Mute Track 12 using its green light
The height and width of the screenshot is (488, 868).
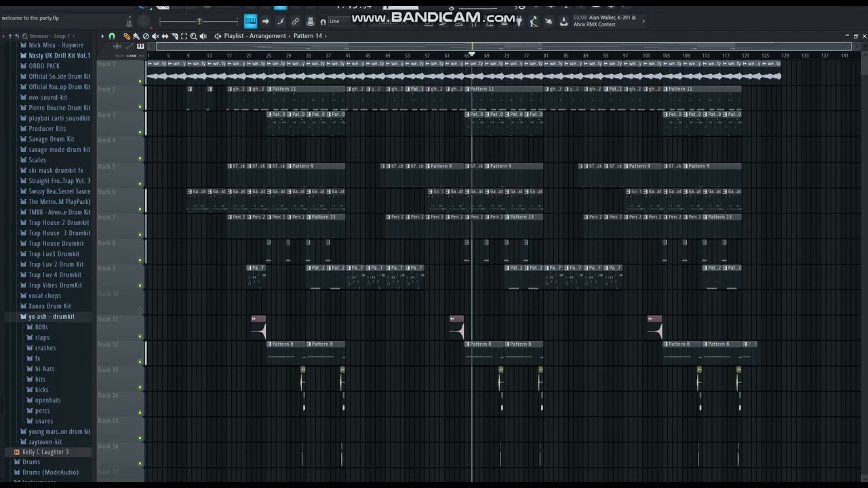(140, 362)
